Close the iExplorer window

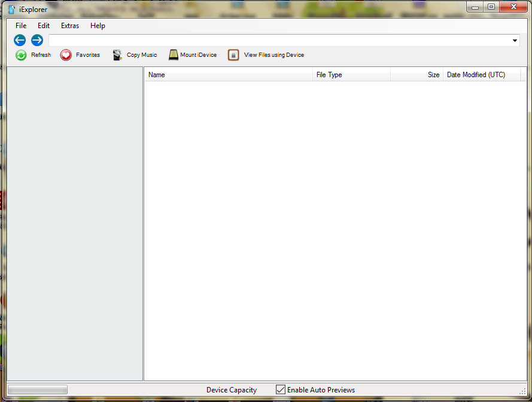tap(513, 7)
